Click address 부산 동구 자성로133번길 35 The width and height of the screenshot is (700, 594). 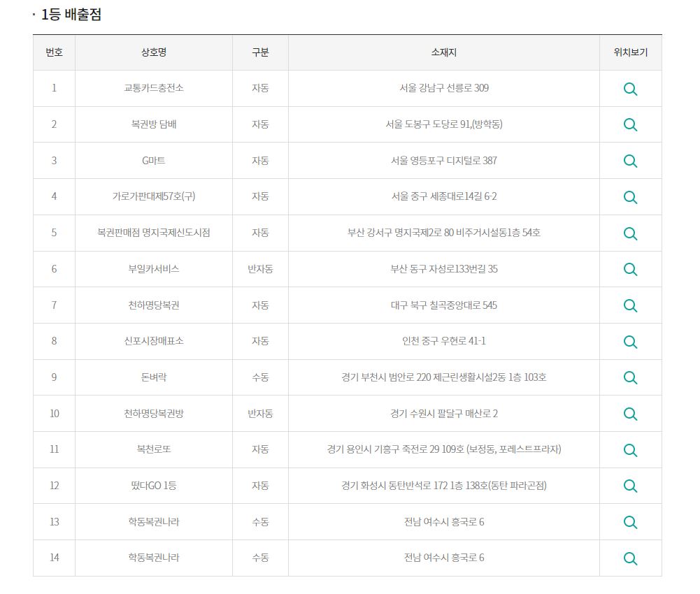tap(444, 268)
